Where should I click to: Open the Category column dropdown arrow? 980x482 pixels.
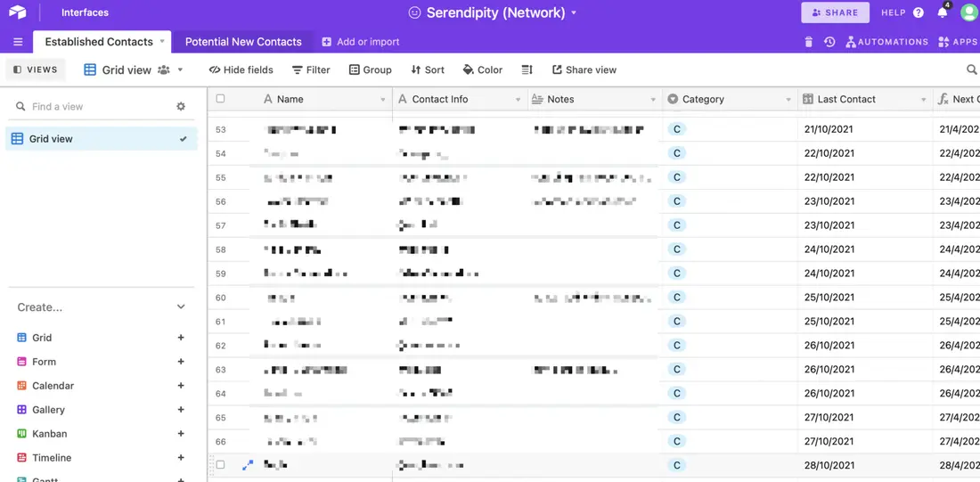[x=788, y=100]
